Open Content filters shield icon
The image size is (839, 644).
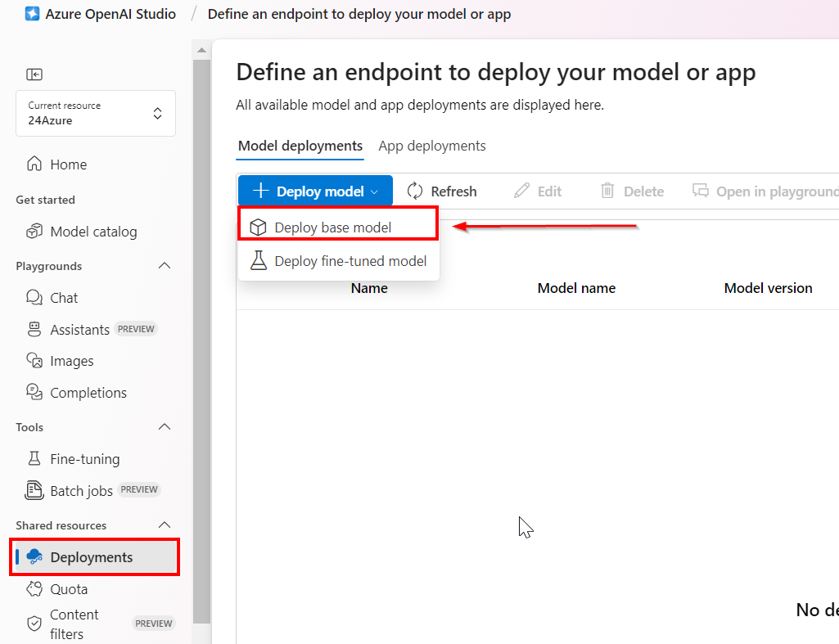click(x=34, y=624)
